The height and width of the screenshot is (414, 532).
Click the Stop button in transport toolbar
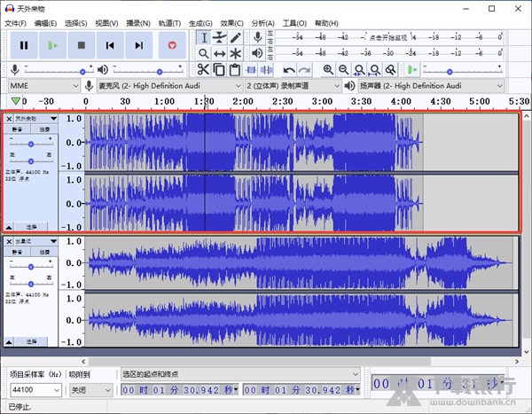tap(82, 44)
